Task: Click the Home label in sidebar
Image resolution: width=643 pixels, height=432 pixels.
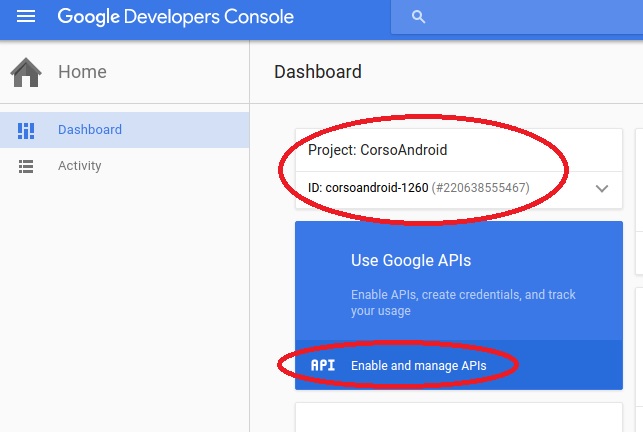Action: tap(82, 72)
